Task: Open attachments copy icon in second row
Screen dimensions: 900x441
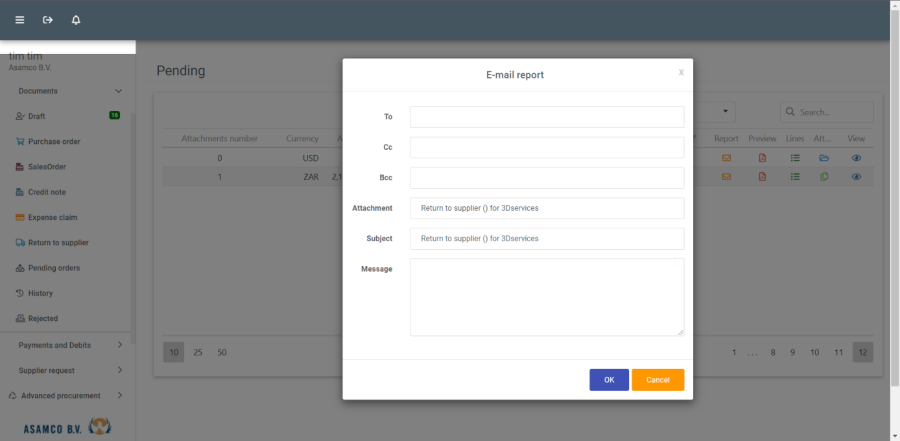Action: pyautogui.click(x=824, y=177)
